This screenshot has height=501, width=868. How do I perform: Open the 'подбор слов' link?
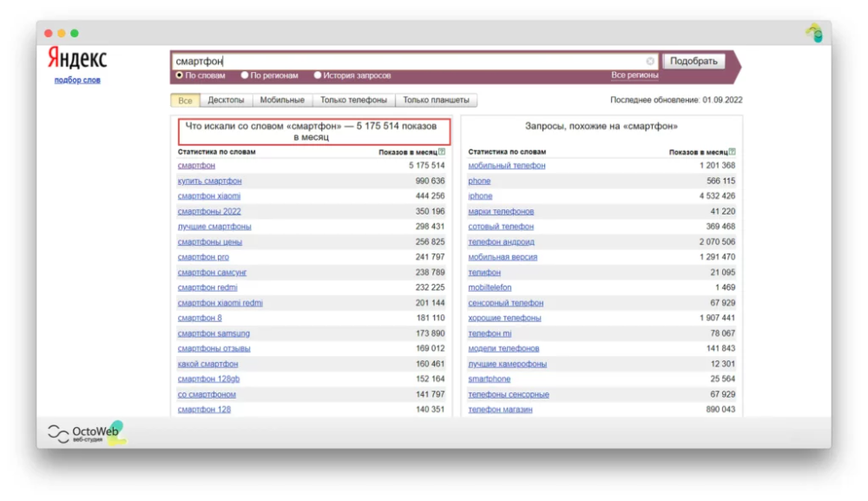point(77,81)
